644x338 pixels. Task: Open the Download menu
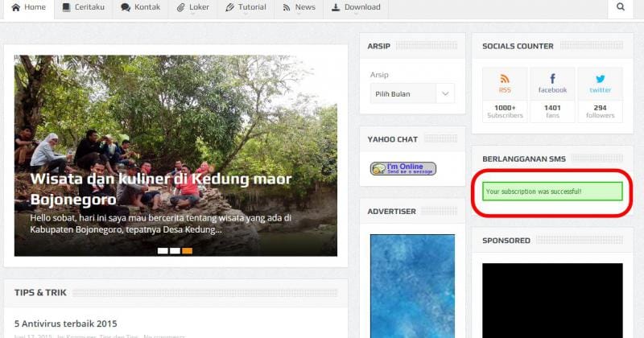pos(356,7)
